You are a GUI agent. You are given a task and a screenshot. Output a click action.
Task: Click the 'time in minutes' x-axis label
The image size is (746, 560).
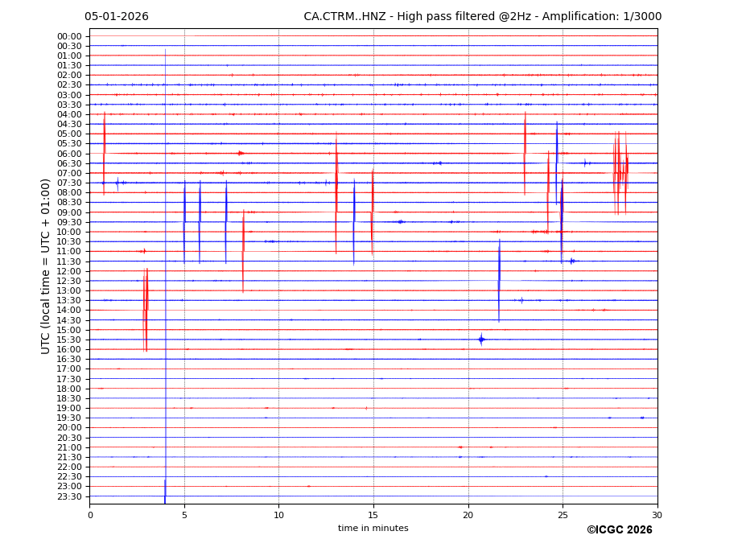pyautogui.click(x=373, y=528)
